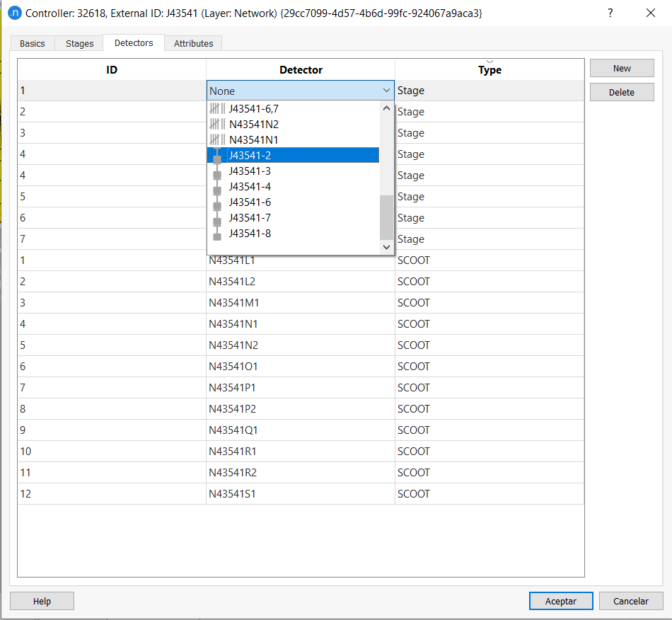672x620 pixels.
Task: Choose detector J43541-4 from the list
Action: [249, 186]
